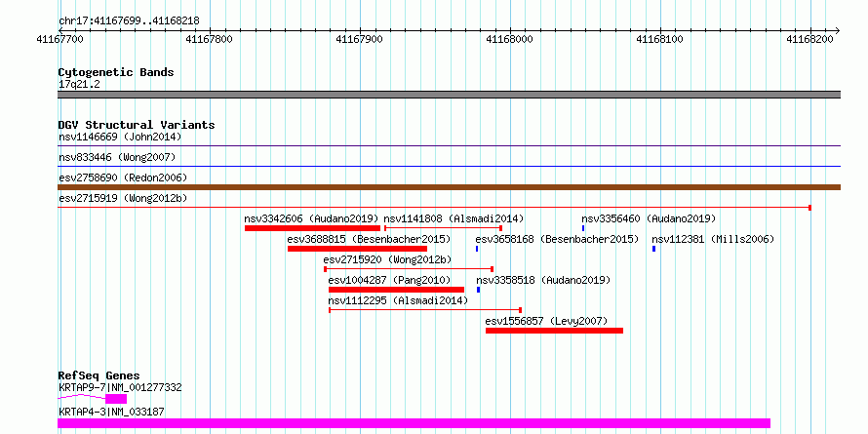Click the blue marker under nsv3356460
This screenshot has height=434, width=868.
click(x=583, y=228)
